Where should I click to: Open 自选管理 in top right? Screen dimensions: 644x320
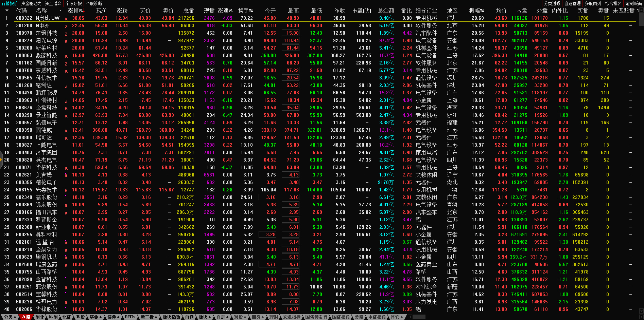pos(572,3)
